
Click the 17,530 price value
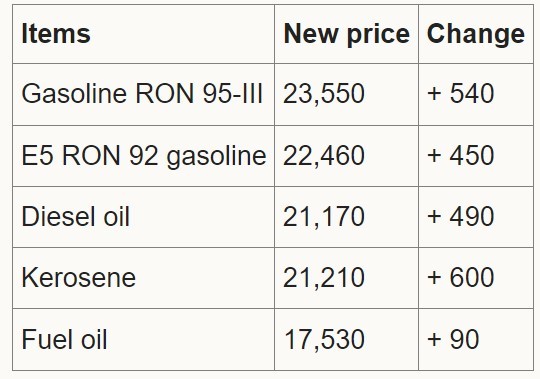[x=324, y=340]
